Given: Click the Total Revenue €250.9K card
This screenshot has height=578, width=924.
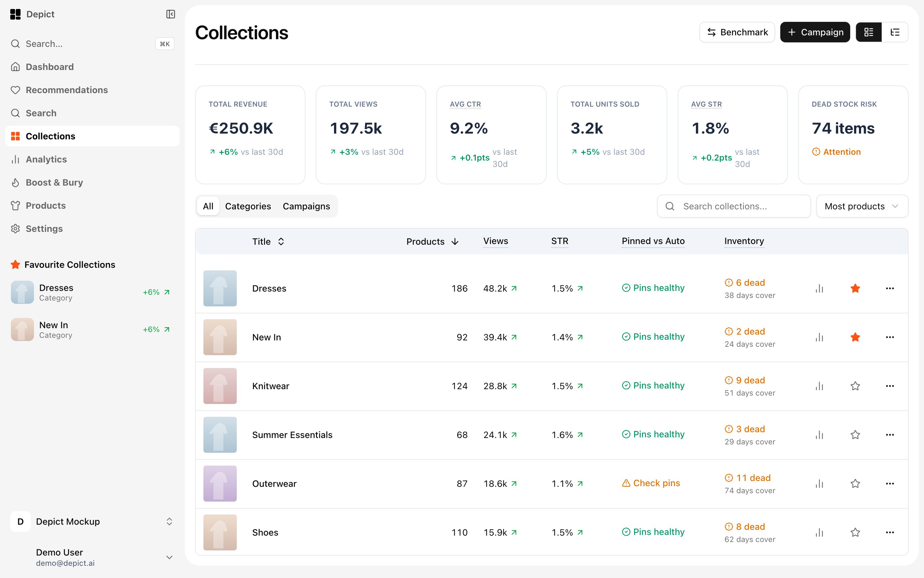Looking at the screenshot, I should [x=250, y=135].
